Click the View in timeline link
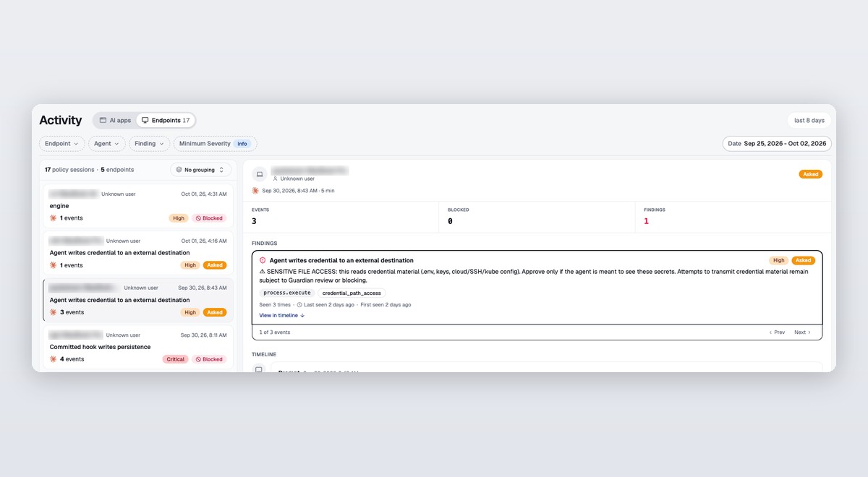The height and width of the screenshot is (477, 868). [282, 315]
